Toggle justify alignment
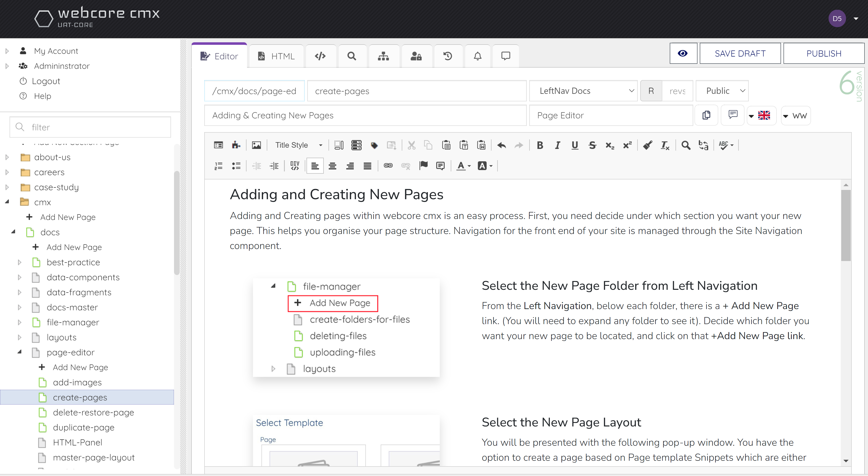This screenshot has width=868, height=476. click(x=367, y=166)
